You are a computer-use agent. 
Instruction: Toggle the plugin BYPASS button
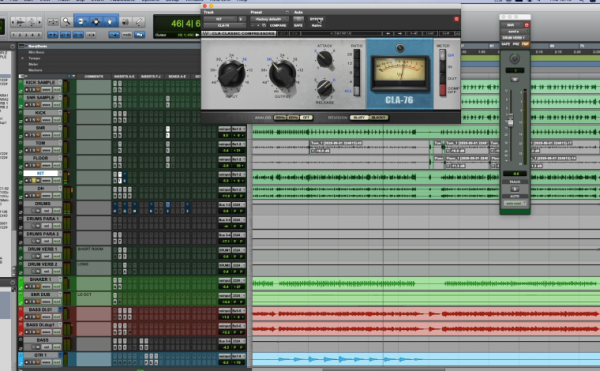point(316,19)
